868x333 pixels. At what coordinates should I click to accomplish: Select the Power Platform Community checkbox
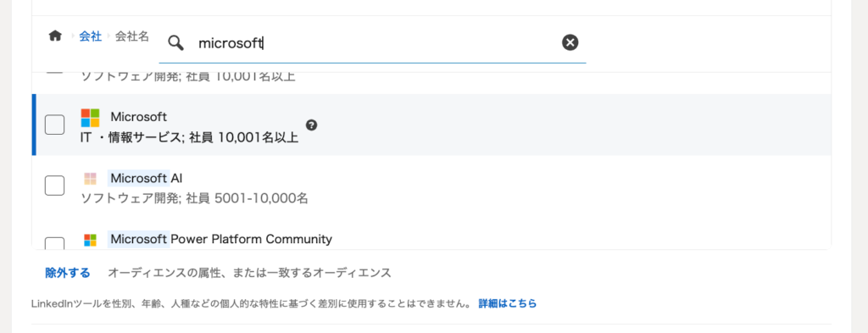tap(54, 243)
